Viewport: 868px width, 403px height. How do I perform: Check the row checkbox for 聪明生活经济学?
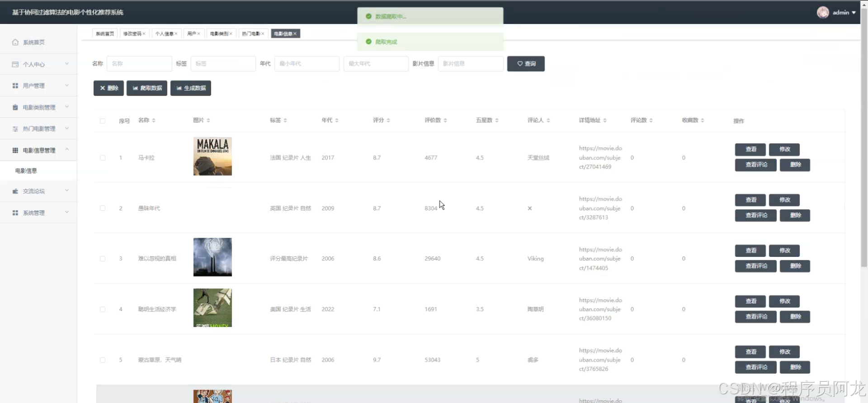pyautogui.click(x=103, y=309)
